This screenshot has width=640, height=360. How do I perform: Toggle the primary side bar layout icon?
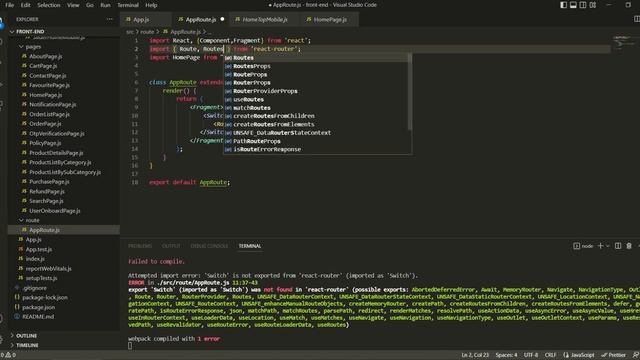pyautogui.click(x=563, y=5)
